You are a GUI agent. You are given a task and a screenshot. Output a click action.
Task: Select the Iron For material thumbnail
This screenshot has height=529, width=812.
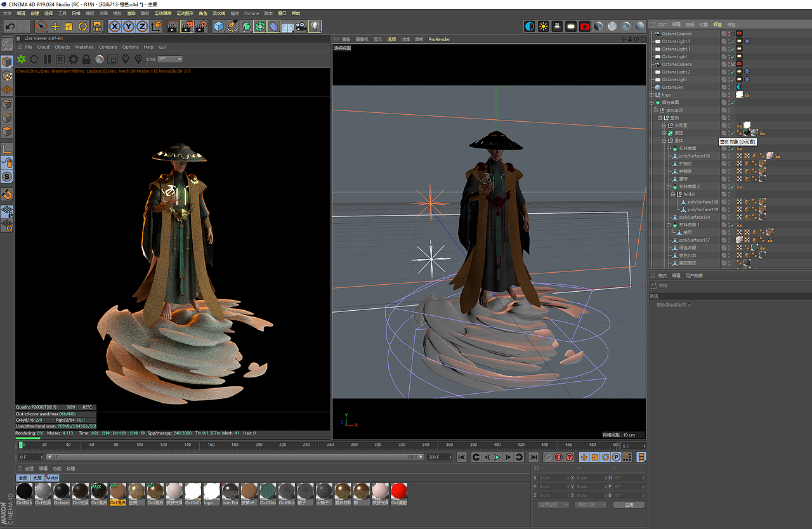pyautogui.click(x=230, y=493)
